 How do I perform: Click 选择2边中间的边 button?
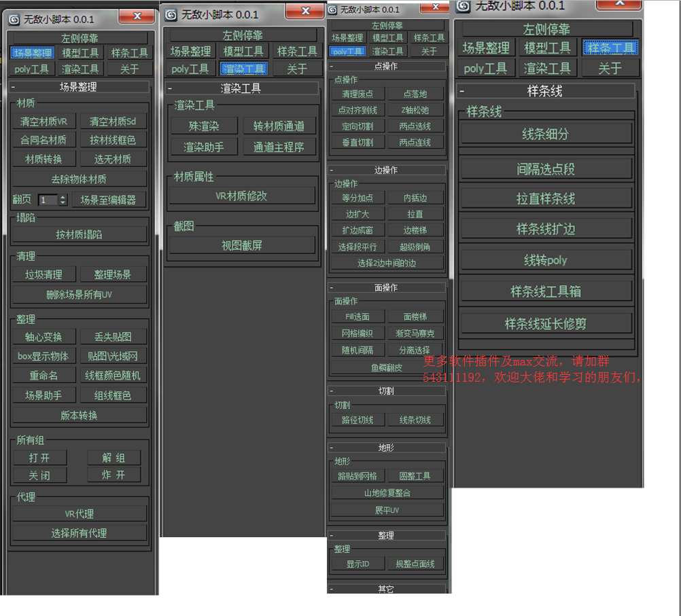(x=387, y=263)
